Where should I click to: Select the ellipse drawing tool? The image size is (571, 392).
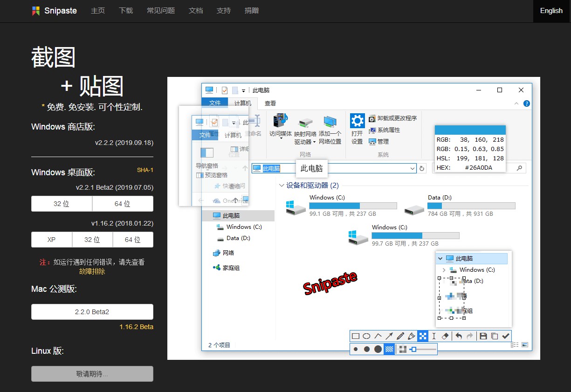tap(367, 336)
